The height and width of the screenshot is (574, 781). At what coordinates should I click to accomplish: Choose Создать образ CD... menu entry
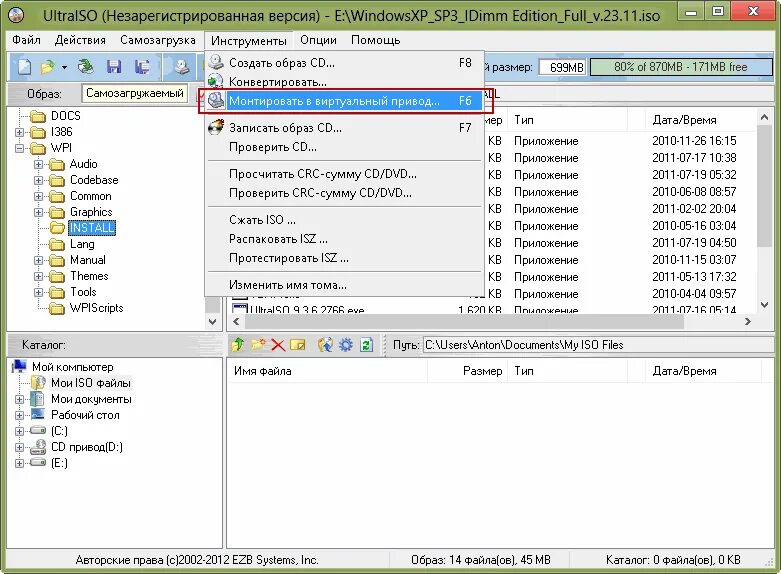(x=344, y=63)
